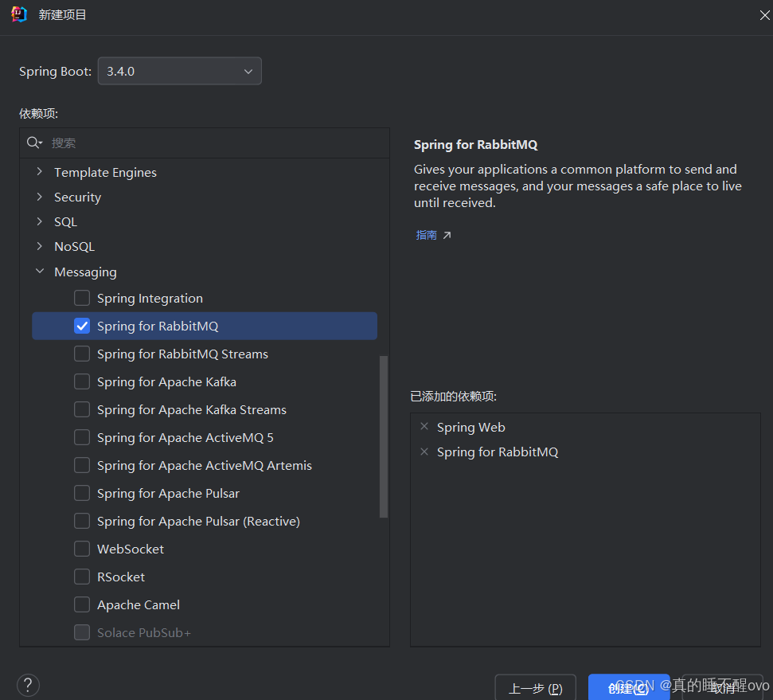Check the RSocket checkbox
This screenshot has height=700, width=773.
(x=82, y=577)
